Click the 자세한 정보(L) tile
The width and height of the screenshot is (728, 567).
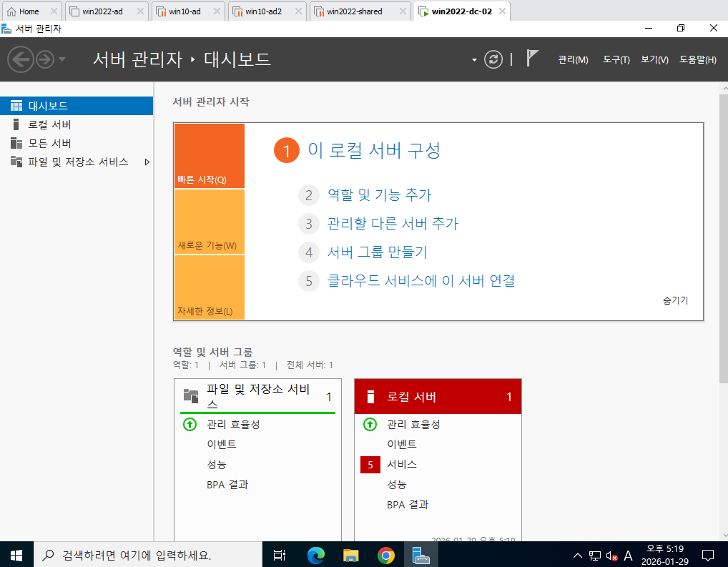210,287
